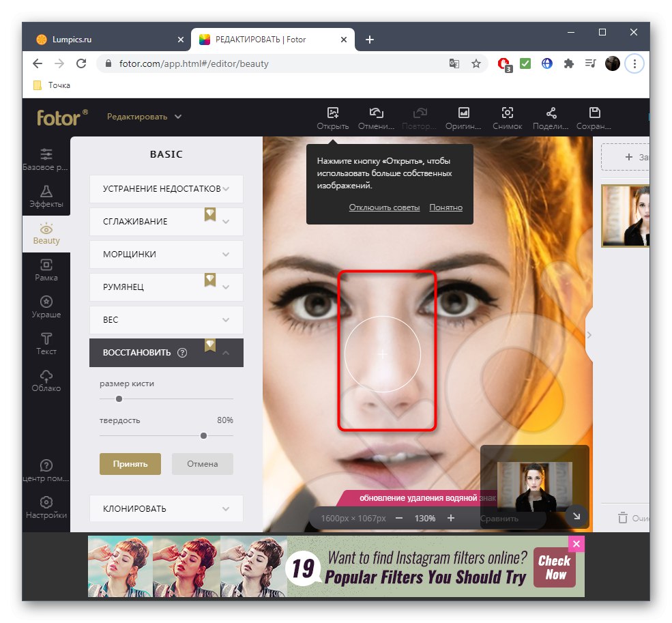Bookmark this page with the star icon
Screen dimensions: 672x623
476,64
